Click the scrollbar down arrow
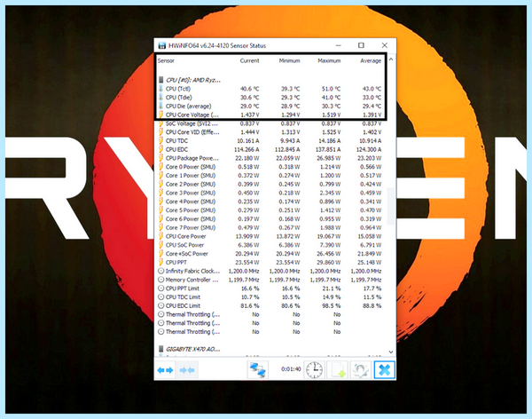 (x=391, y=352)
